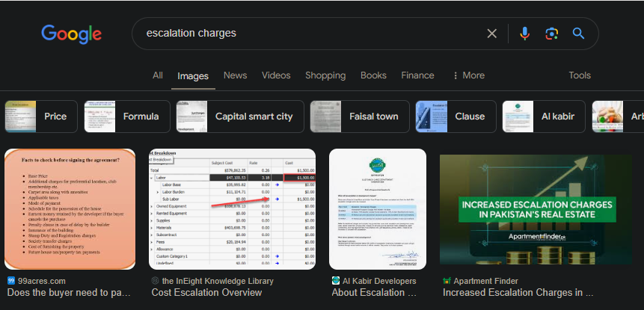Image resolution: width=644 pixels, height=310 pixels.
Task: Click 'Al Kabir Developers' source name
Action: pyautogui.click(x=379, y=281)
